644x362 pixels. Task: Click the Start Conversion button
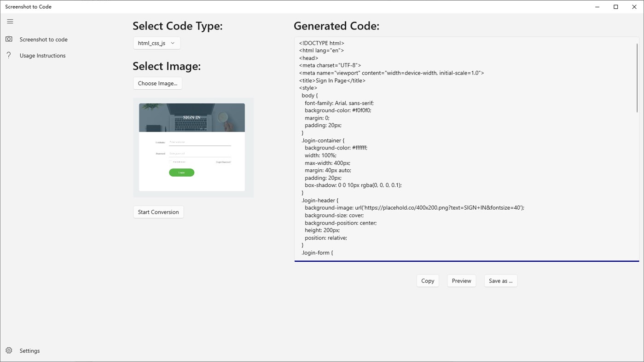(x=158, y=212)
